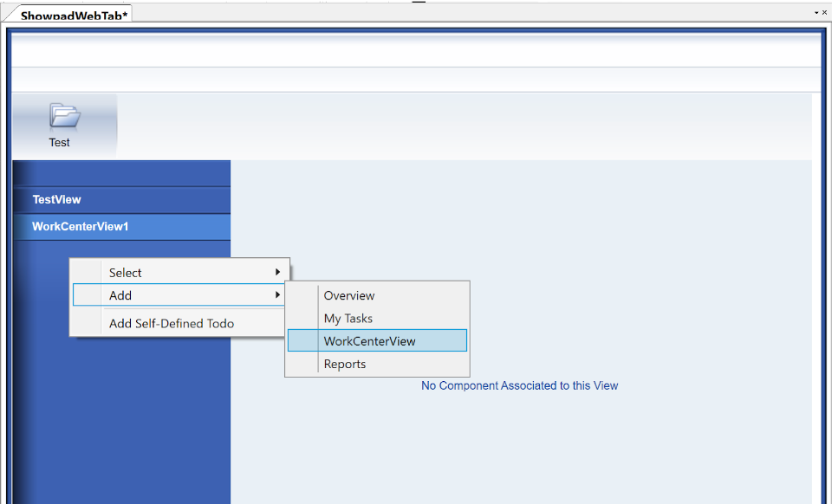Expand the Select submenu arrow
The height and width of the screenshot is (504, 832).
pyautogui.click(x=277, y=272)
